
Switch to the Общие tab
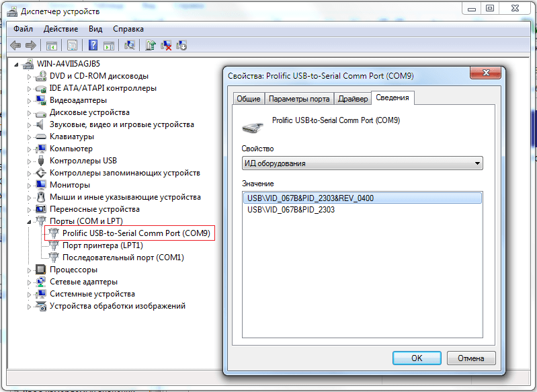(249, 99)
